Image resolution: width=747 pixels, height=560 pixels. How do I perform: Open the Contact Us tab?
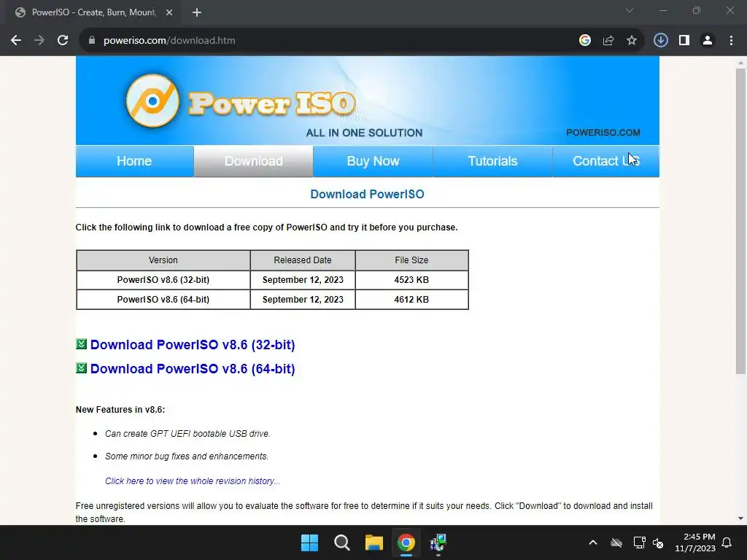(606, 161)
